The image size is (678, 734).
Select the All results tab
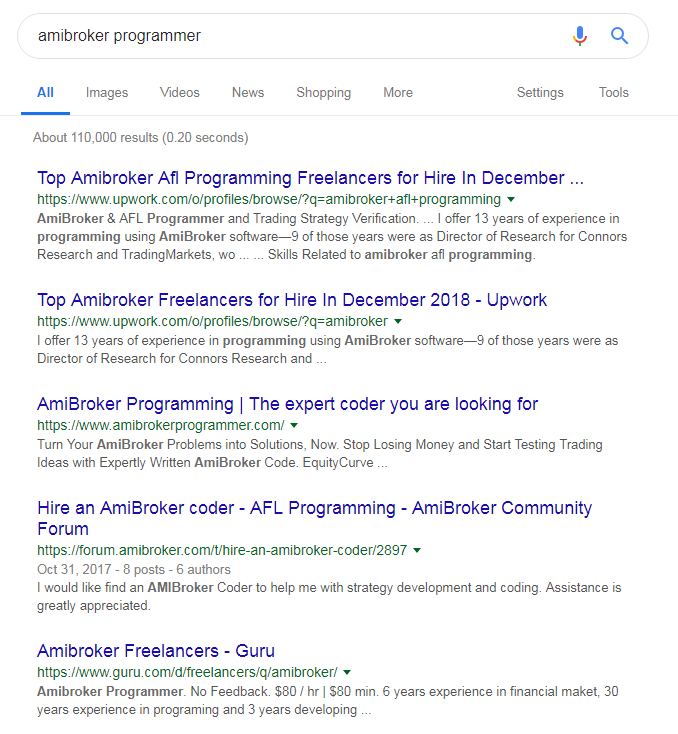(45, 93)
